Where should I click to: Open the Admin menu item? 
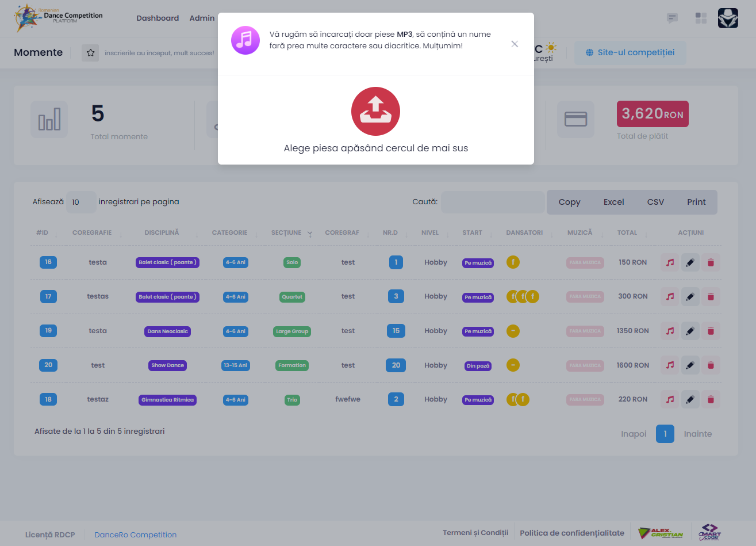click(202, 18)
